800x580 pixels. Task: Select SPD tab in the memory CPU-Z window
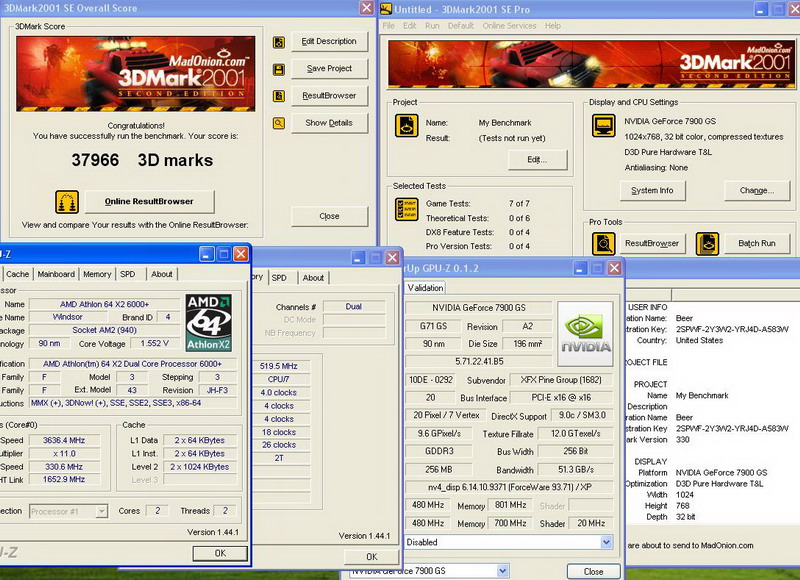(x=279, y=278)
